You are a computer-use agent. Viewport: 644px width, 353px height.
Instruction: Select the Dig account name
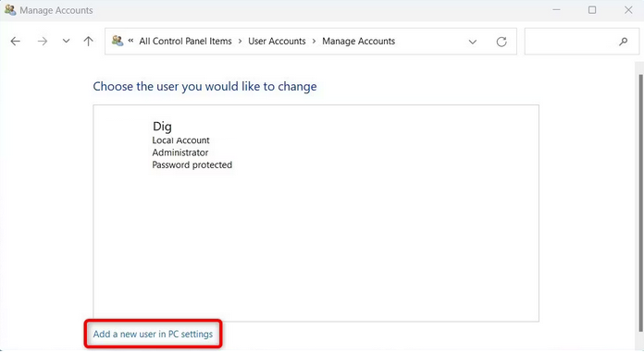[x=162, y=127]
